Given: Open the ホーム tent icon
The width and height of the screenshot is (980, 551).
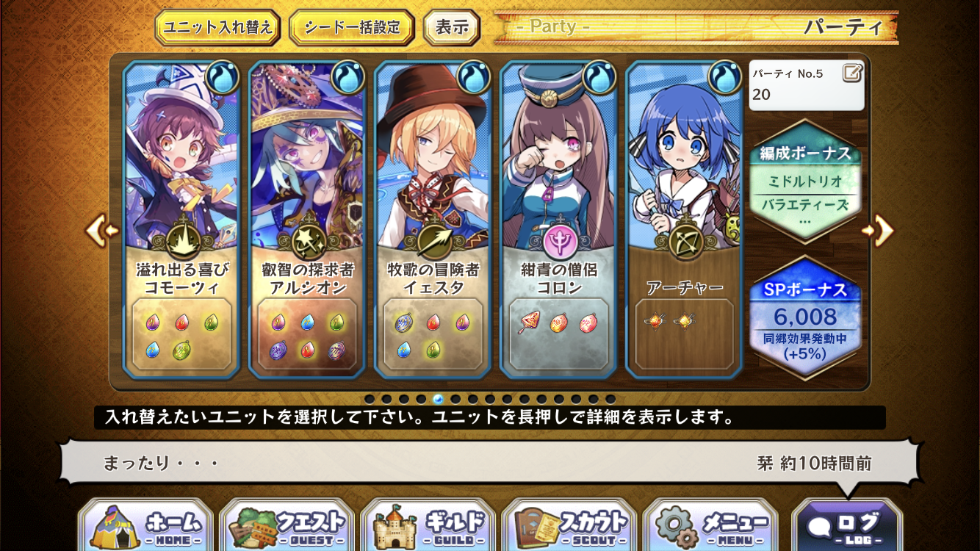Looking at the screenshot, I should pyautogui.click(x=145, y=526).
